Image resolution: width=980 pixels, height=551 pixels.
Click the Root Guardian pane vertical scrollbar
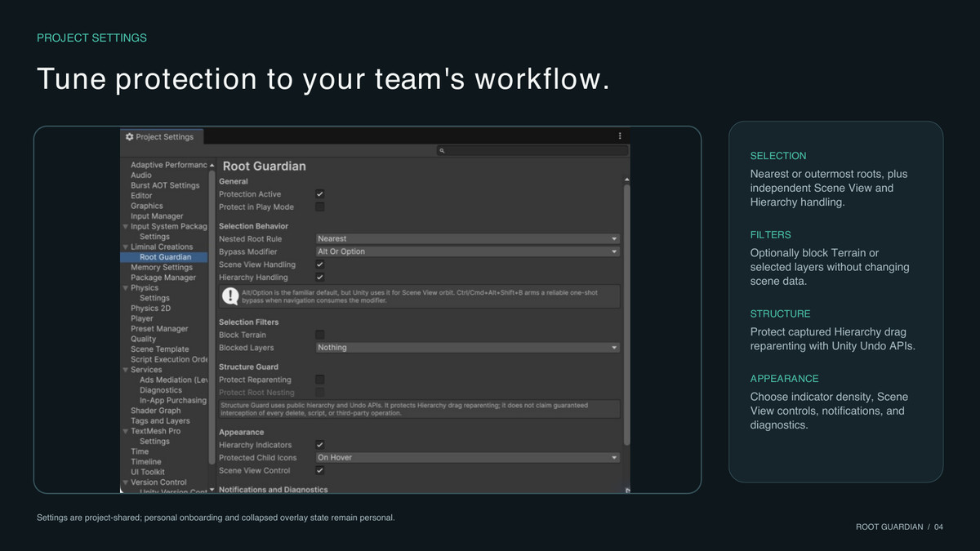[x=627, y=314]
